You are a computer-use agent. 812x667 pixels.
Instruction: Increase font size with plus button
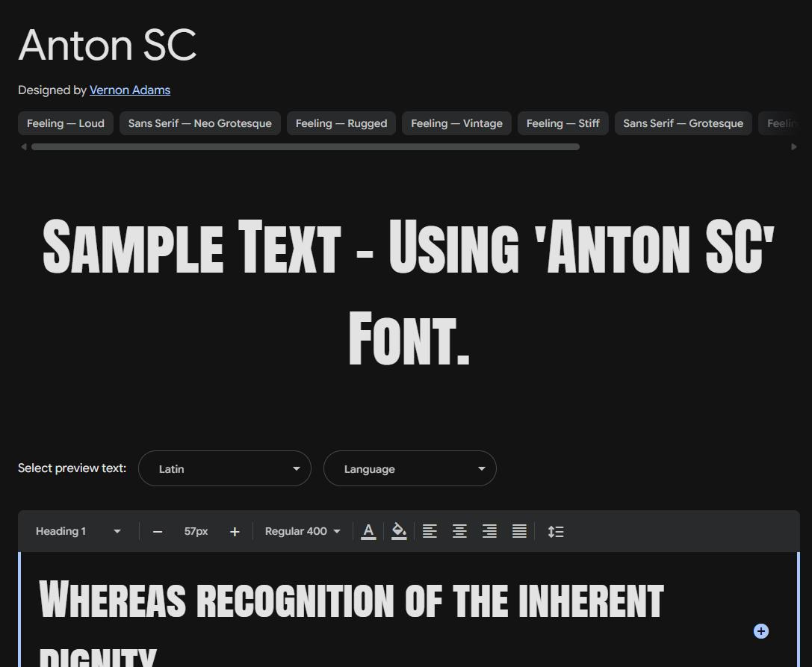[235, 532]
